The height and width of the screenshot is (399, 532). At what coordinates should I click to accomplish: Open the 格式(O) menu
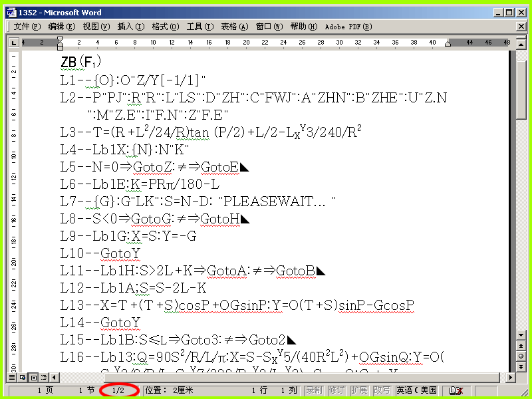point(165,27)
